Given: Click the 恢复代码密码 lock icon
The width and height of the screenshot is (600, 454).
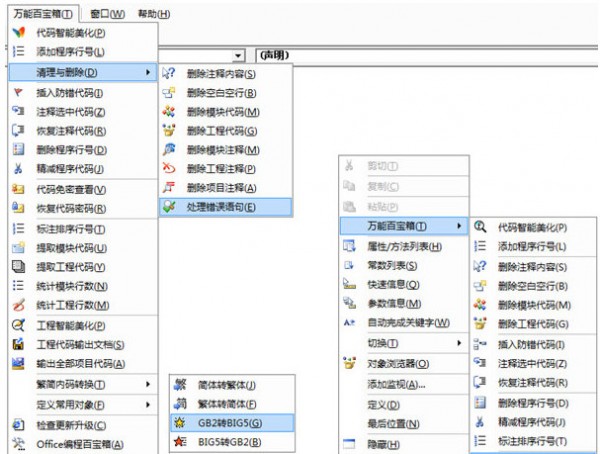Looking at the screenshot, I should [x=17, y=208].
